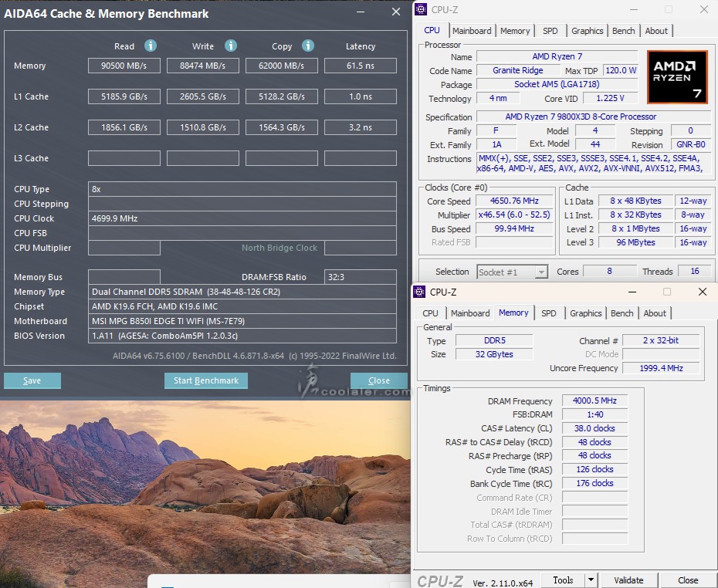This screenshot has height=588, width=718.
Task: Open Bench tab in lower CPU-Z window
Action: coord(621,313)
